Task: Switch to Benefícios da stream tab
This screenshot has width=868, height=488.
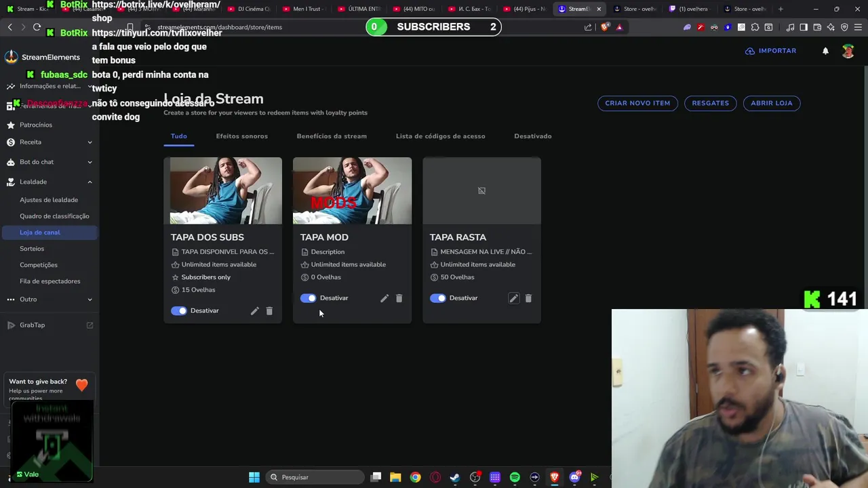Action: [x=332, y=136]
